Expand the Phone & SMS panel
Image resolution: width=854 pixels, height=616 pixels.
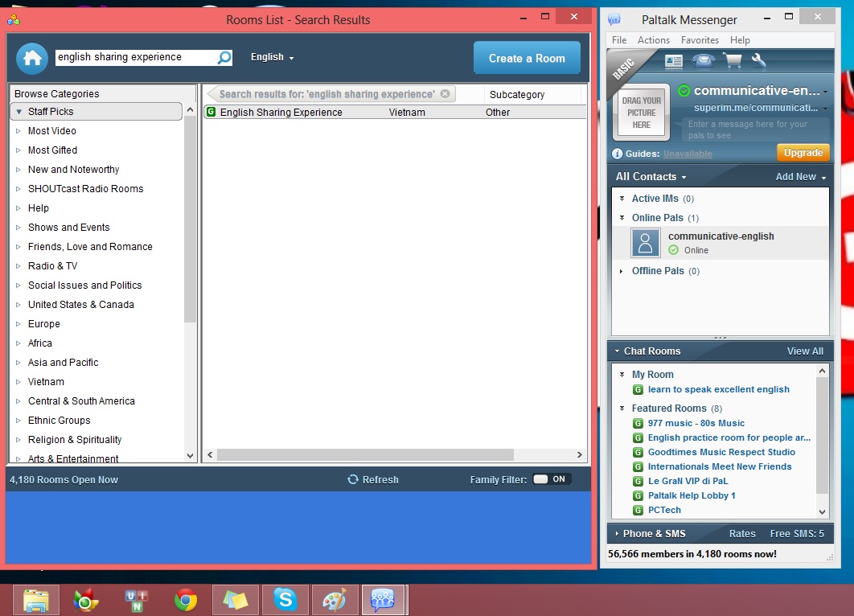click(617, 534)
